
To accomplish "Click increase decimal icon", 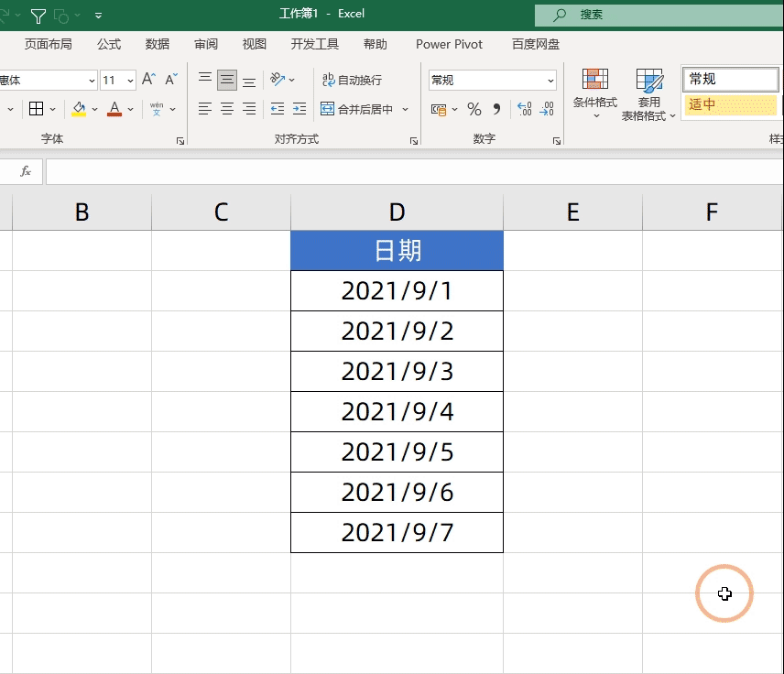I will [525, 108].
